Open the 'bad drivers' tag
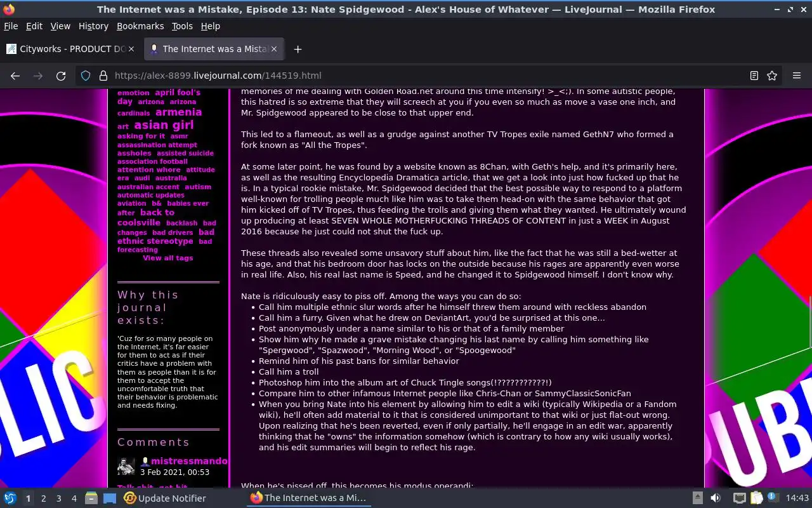Viewport: 812px width, 508px height. pyautogui.click(x=173, y=232)
